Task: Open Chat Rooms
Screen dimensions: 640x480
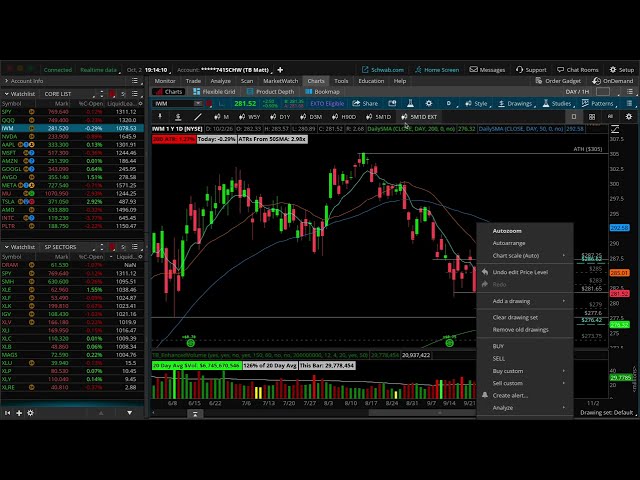Action: click(x=578, y=70)
